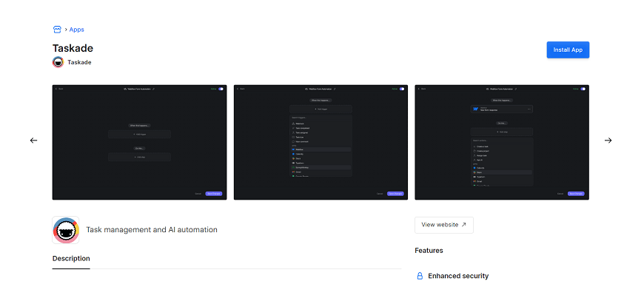Click the small Taskade logo under title
The image size is (644, 284).
[58, 62]
